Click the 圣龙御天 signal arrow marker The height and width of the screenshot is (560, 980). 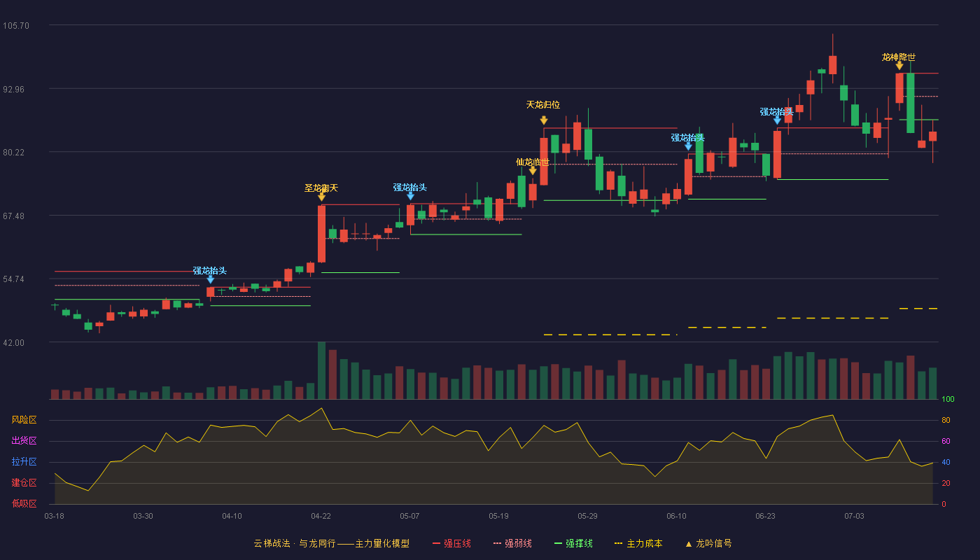pos(321,197)
